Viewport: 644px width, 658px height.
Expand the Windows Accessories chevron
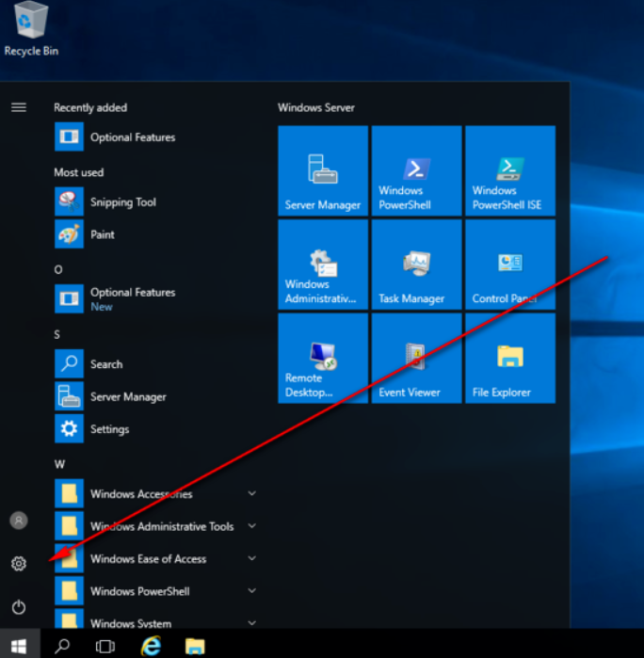coord(252,493)
